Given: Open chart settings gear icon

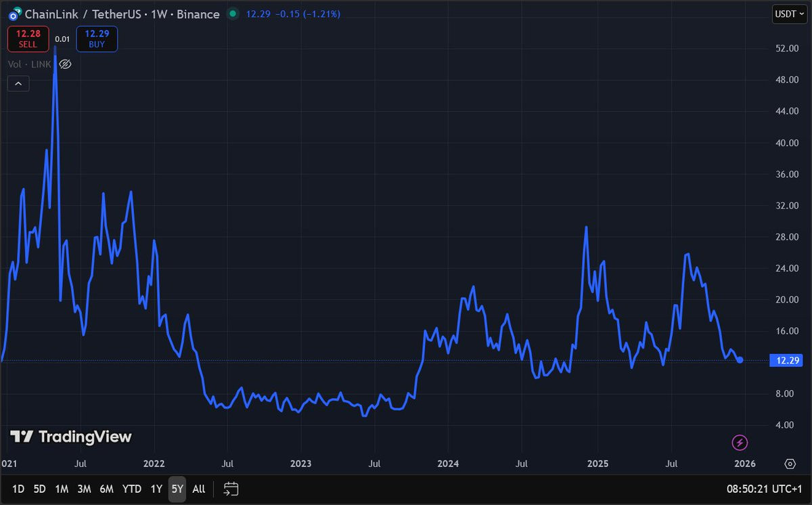Looking at the screenshot, I should pyautogui.click(x=790, y=464).
